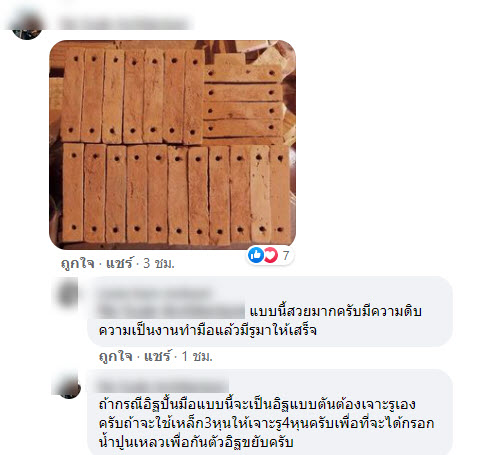The height and width of the screenshot is (455, 495).
Task: Open the 3 ชม. timestamp link
Action: [159, 264]
